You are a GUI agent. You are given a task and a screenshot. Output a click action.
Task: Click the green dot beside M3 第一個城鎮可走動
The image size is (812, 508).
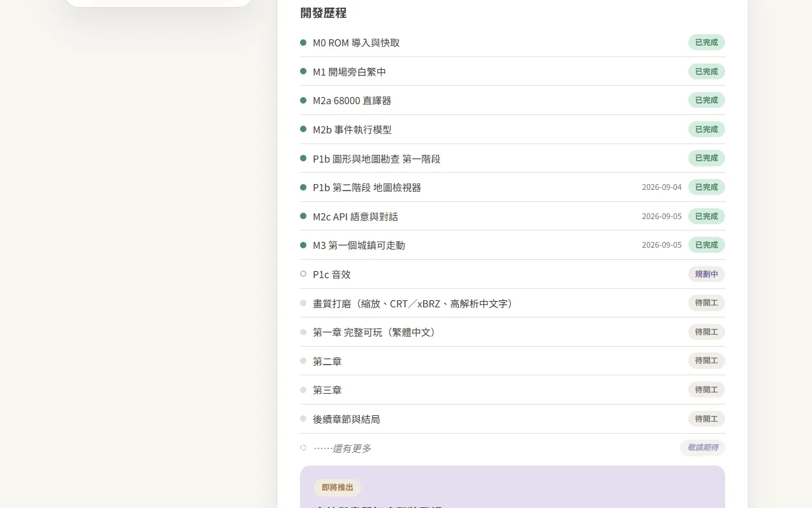coord(303,245)
